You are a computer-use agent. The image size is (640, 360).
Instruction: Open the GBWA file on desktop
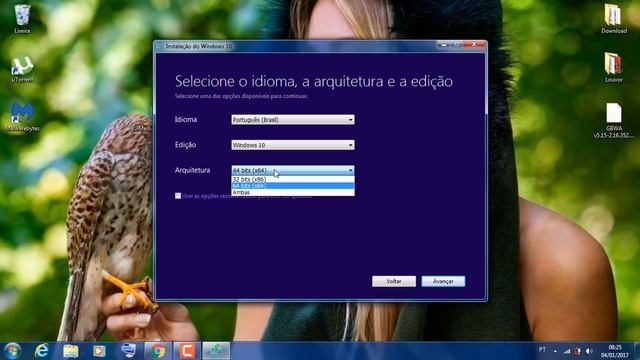point(613,120)
